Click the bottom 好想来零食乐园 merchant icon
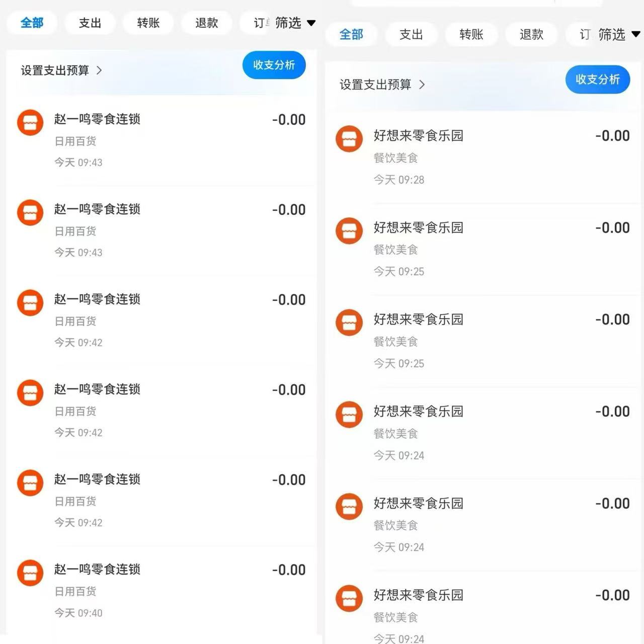The width and height of the screenshot is (644, 644). pos(349,599)
